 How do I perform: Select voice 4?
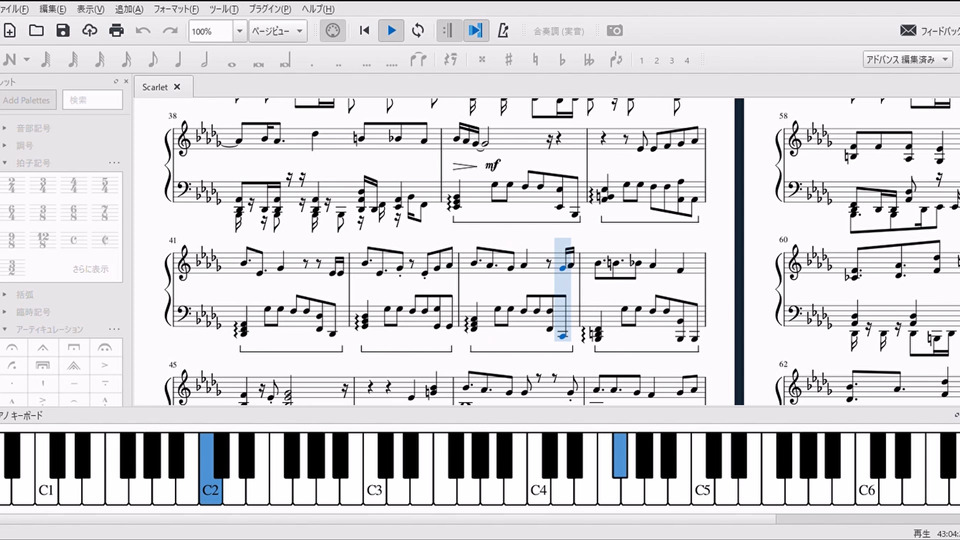(687, 60)
